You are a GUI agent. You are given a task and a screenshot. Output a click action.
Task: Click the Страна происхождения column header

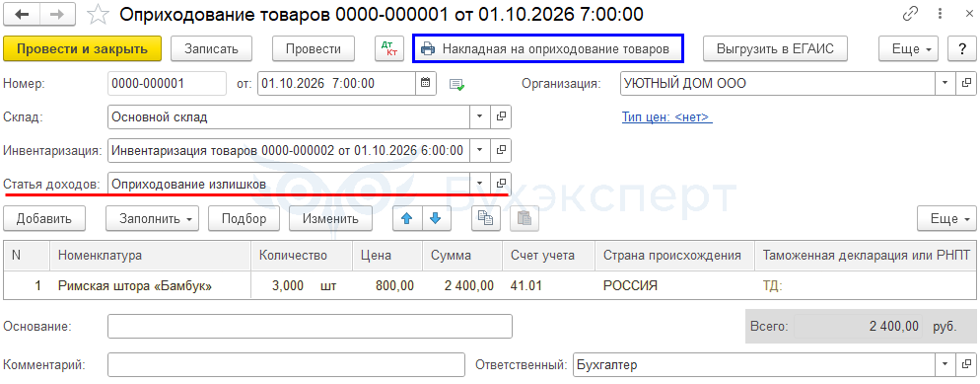(x=674, y=255)
